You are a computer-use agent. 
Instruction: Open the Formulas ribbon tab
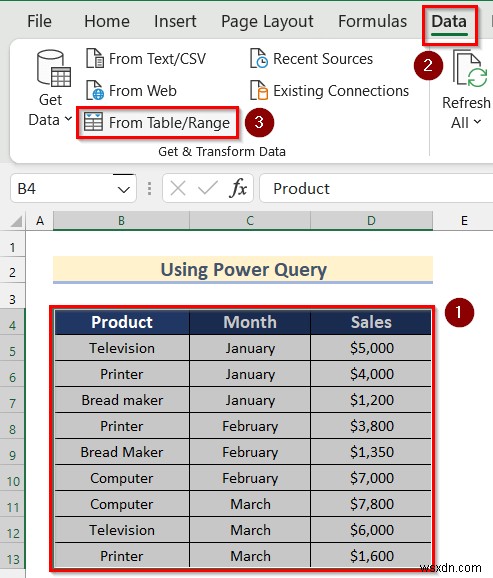point(372,21)
